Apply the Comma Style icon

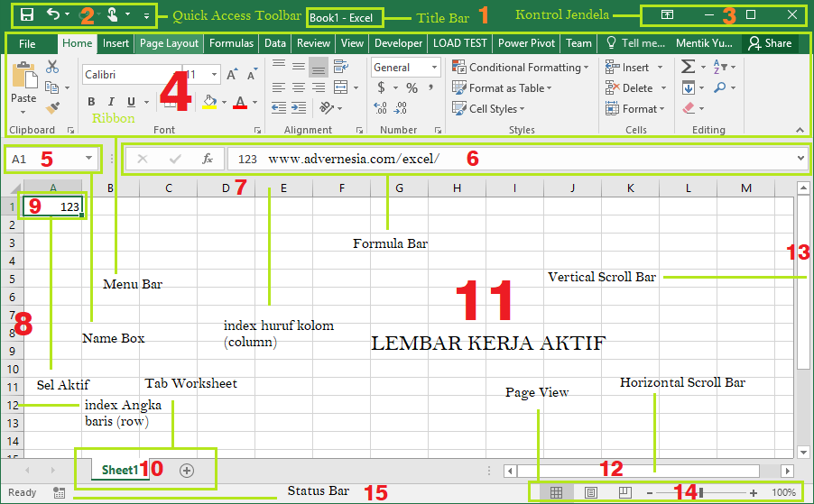(x=430, y=87)
